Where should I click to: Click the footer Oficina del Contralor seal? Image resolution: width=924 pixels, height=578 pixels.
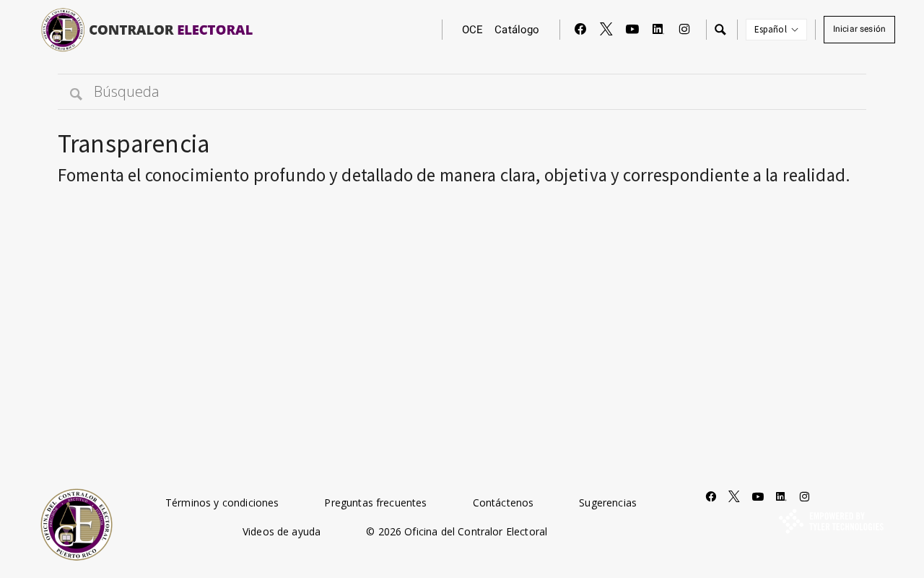(x=77, y=525)
